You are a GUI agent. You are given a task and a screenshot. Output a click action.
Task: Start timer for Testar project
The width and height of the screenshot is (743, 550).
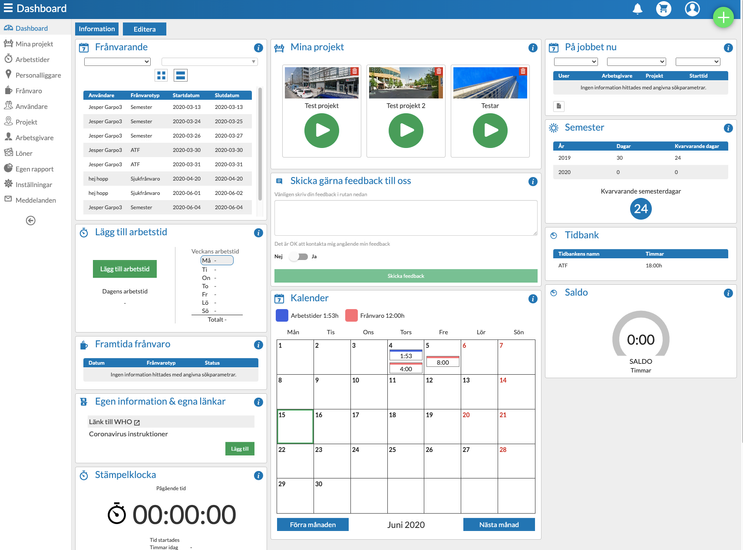tap(490, 130)
